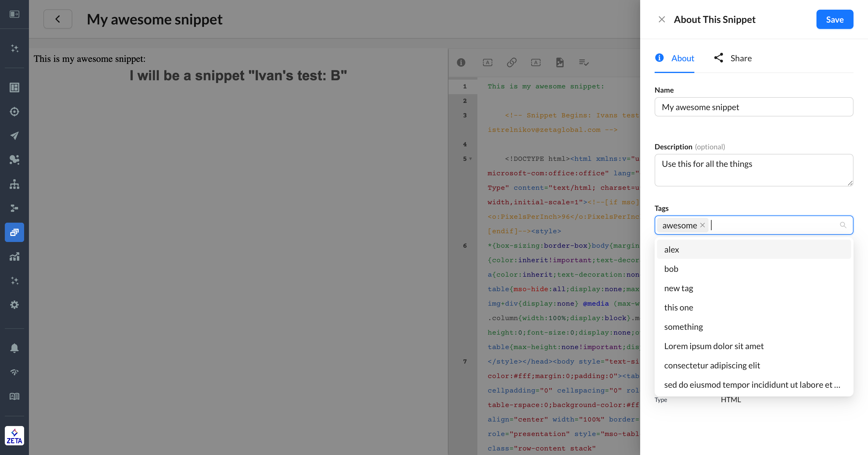Click the info icon in editor toolbar
868x455 pixels.
pyautogui.click(x=461, y=62)
